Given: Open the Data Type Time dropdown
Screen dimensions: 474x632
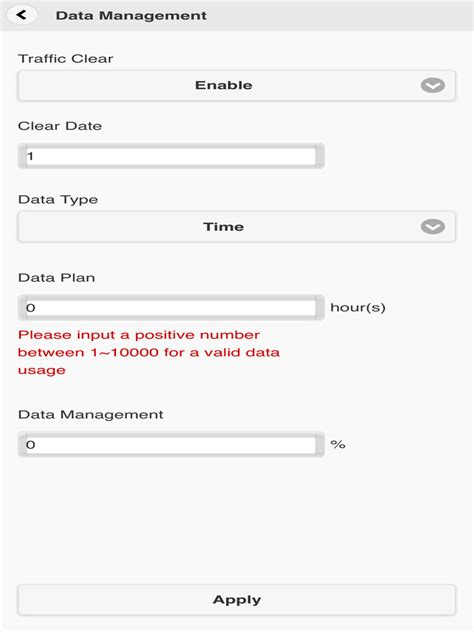Looking at the screenshot, I should (237, 227).
